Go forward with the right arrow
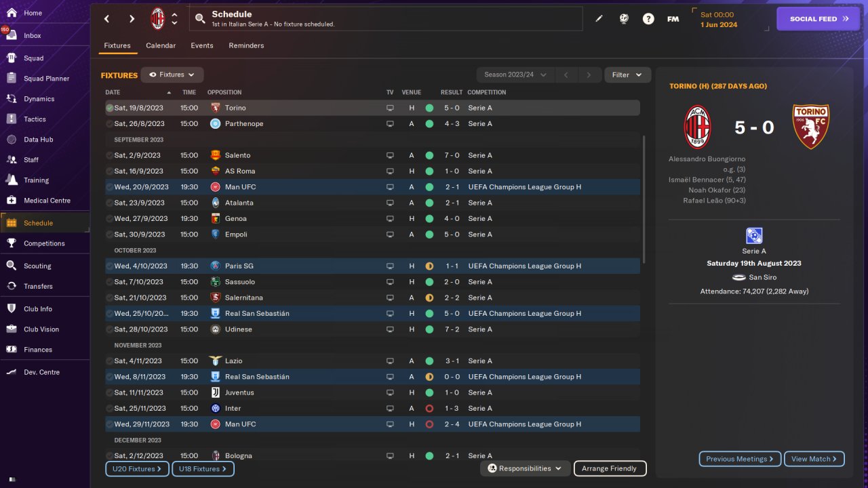The height and width of the screenshot is (488, 868). (x=132, y=19)
